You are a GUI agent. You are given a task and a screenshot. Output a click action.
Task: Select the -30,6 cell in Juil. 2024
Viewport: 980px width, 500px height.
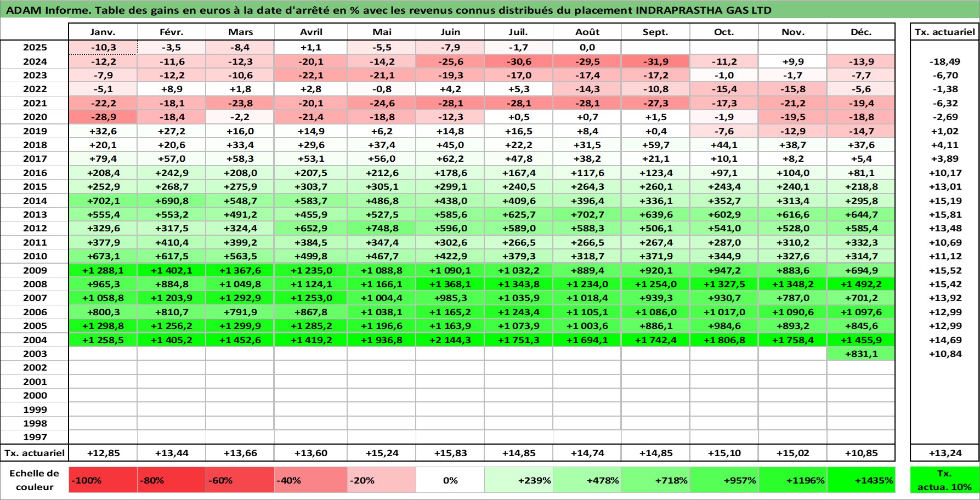click(518, 61)
